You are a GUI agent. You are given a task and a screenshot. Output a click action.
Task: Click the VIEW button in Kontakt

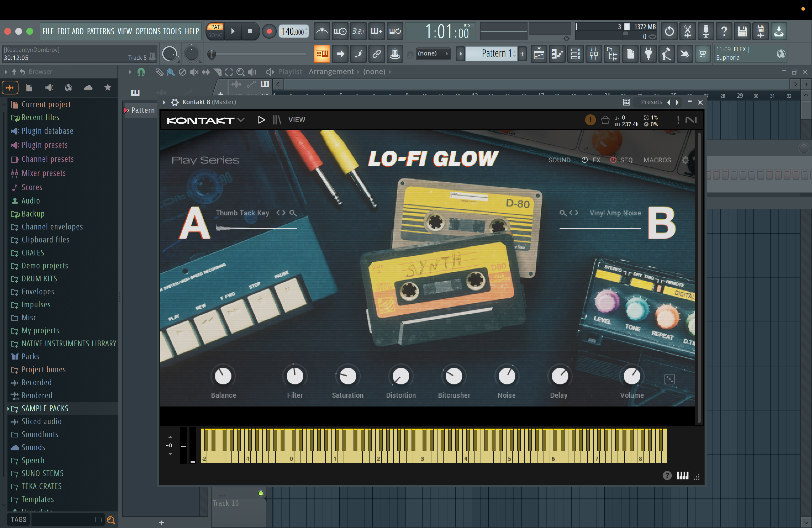pyautogui.click(x=296, y=120)
